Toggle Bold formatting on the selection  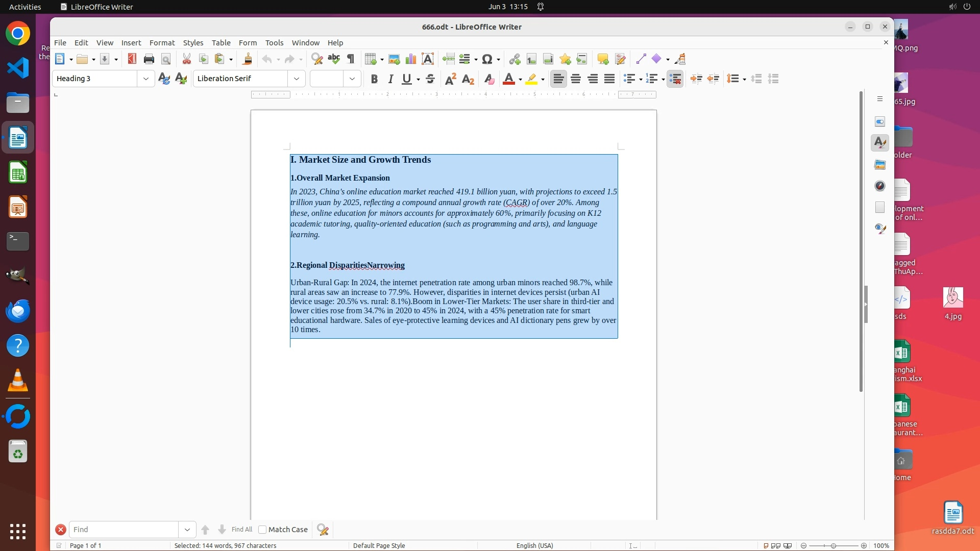click(374, 79)
